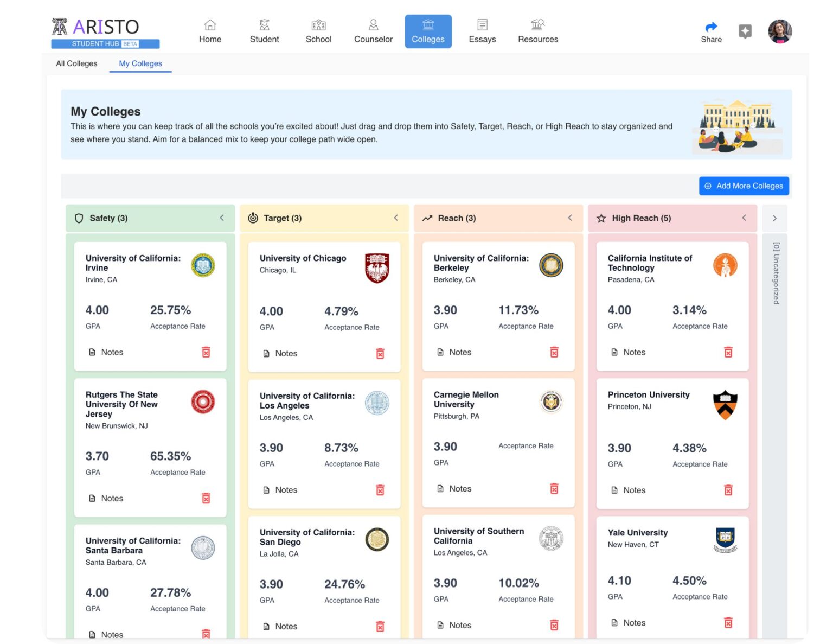The image size is (833, 644).
Task: Click Add More Colleges button
Action: pos(744,186)
